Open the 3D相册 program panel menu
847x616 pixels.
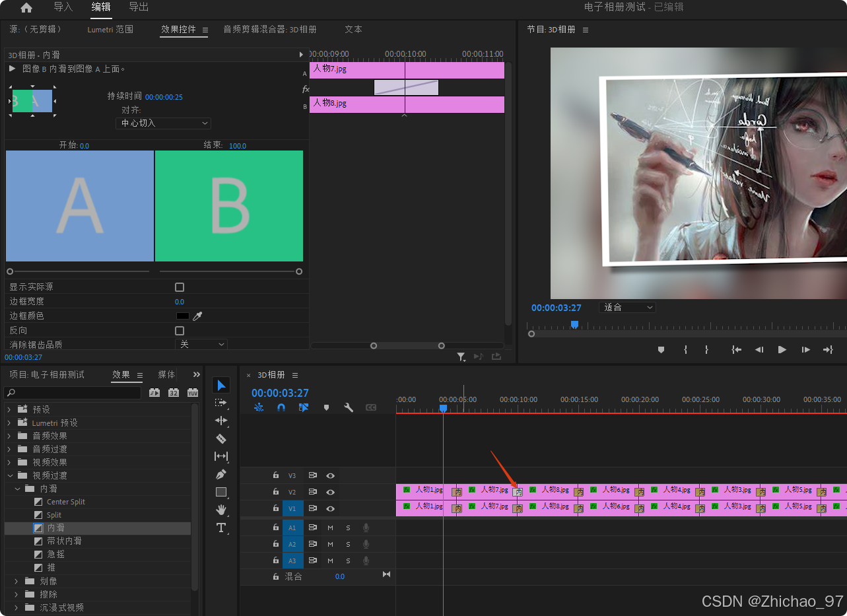pos(585,30)
